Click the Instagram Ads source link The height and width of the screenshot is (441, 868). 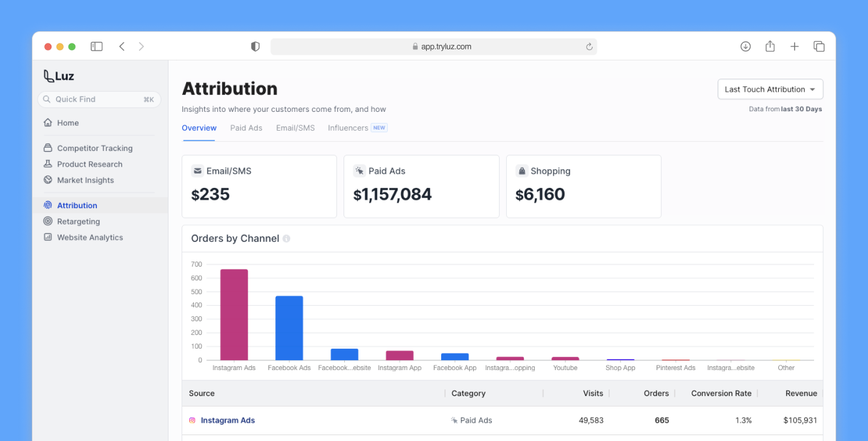(x=228, y=421)
